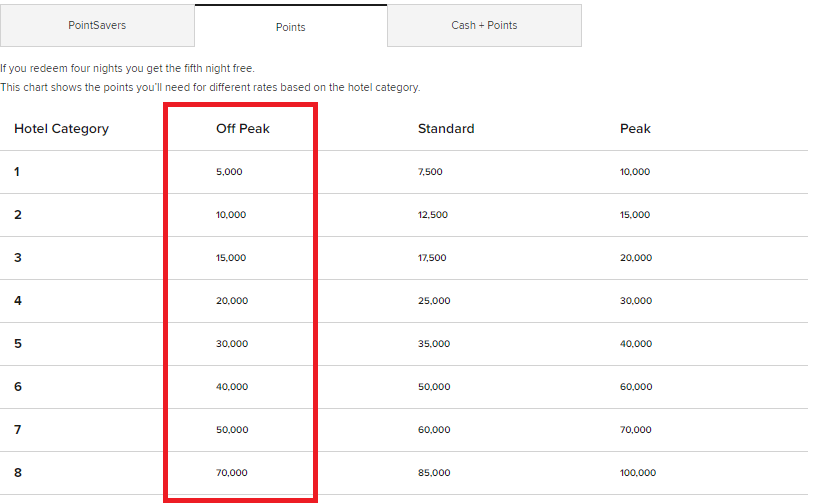Click the fifth night free description text
This screenshot has width=829, height=503.
point(127,68)
